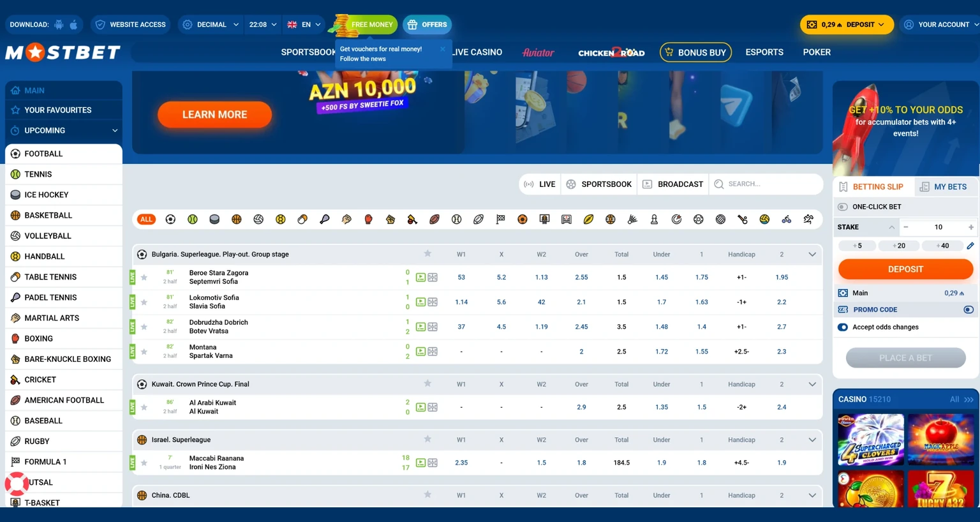The height and width of the screenshot is (522, 980).
Task: Open live stream for Al Arabi Kuwait match
Action: [420, 407]
